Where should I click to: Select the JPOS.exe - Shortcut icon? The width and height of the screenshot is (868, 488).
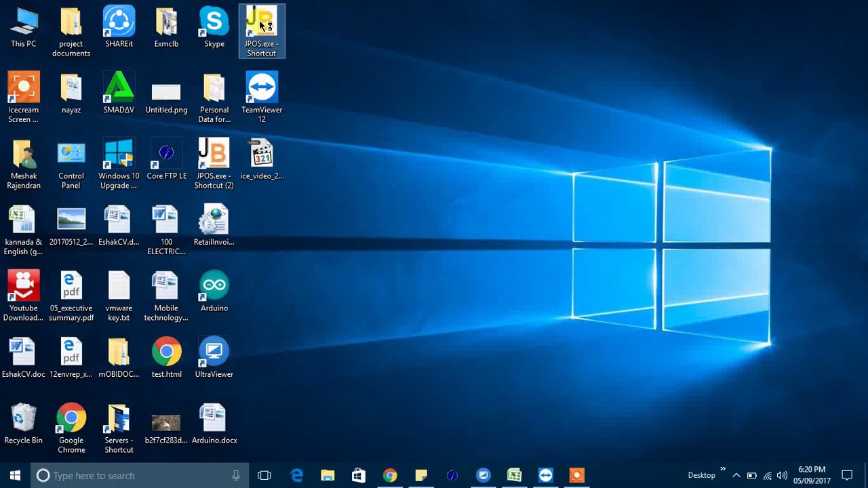[x=262, y=32]
